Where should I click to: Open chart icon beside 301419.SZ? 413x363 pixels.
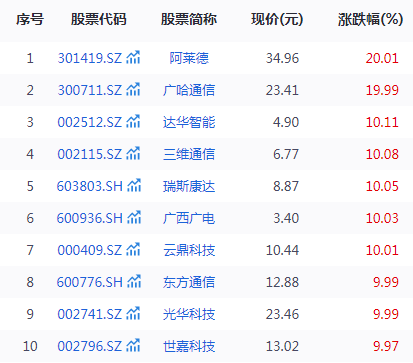click(x=133, y=57)
